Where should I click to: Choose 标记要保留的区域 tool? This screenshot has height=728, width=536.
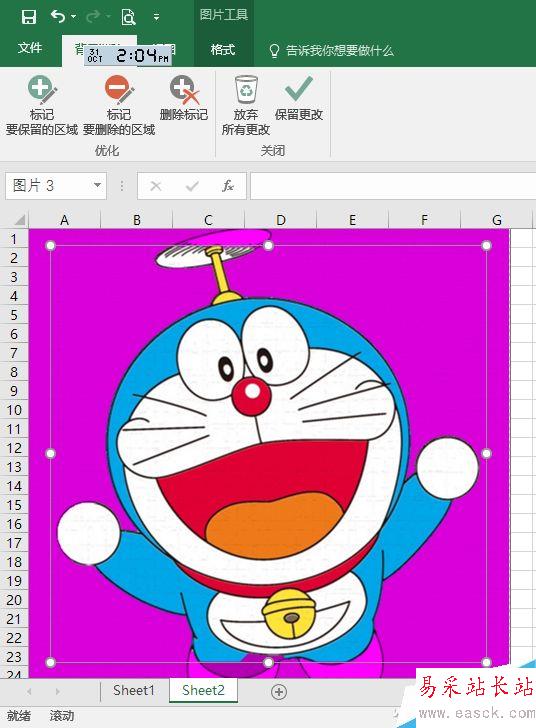42,105
